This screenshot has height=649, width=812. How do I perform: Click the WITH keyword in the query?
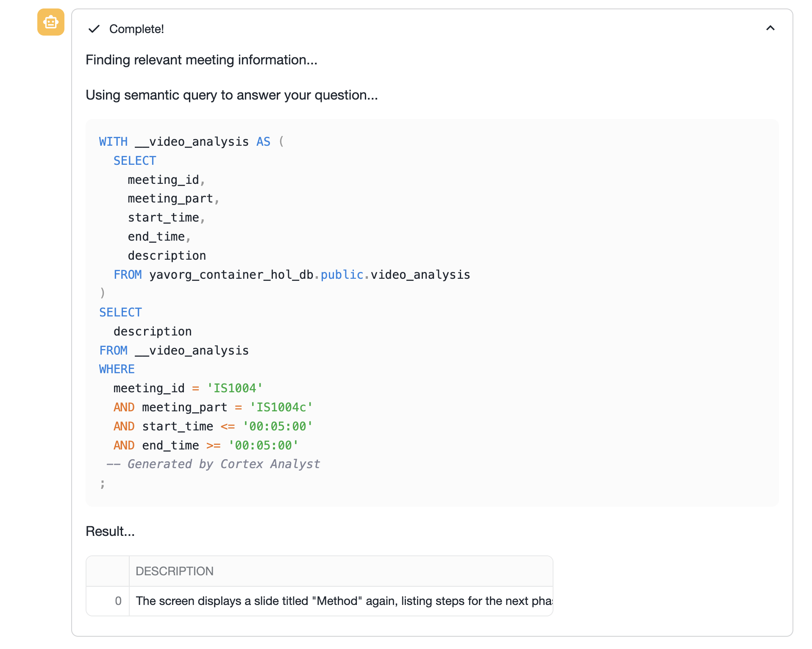coord(113,141)
